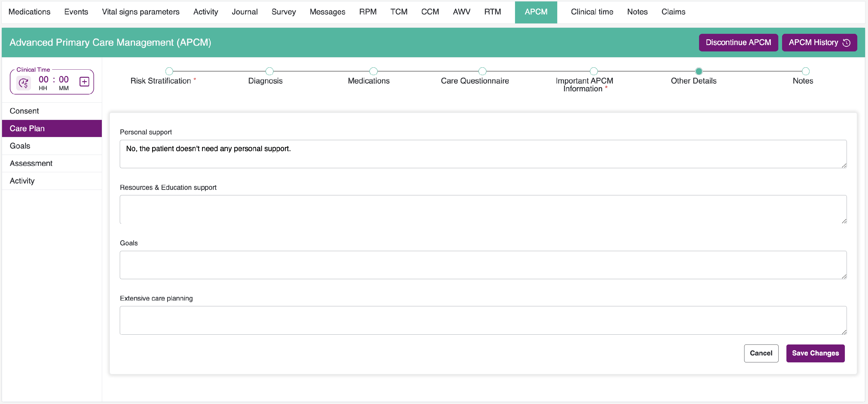This screenshot has width=868, height=404.
Task: Jump to the Diagnosis step circle
Action: click(x=269, y=71)
